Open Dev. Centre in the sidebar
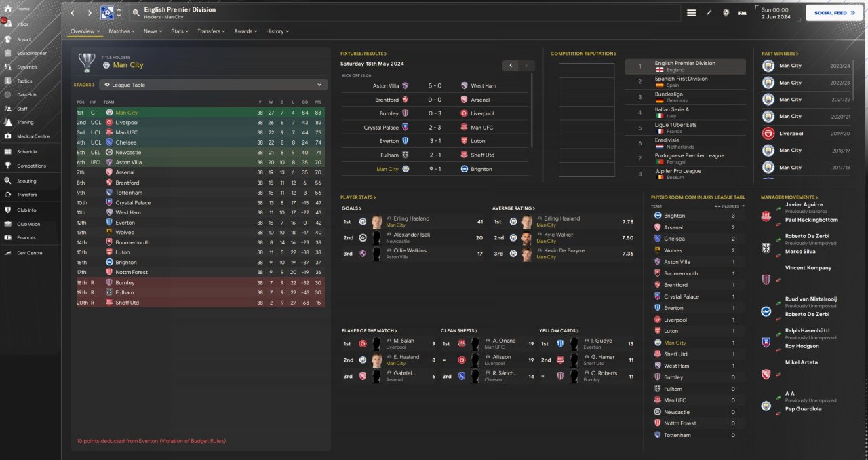This screenshot has height=460, width=868. [29, 253]
